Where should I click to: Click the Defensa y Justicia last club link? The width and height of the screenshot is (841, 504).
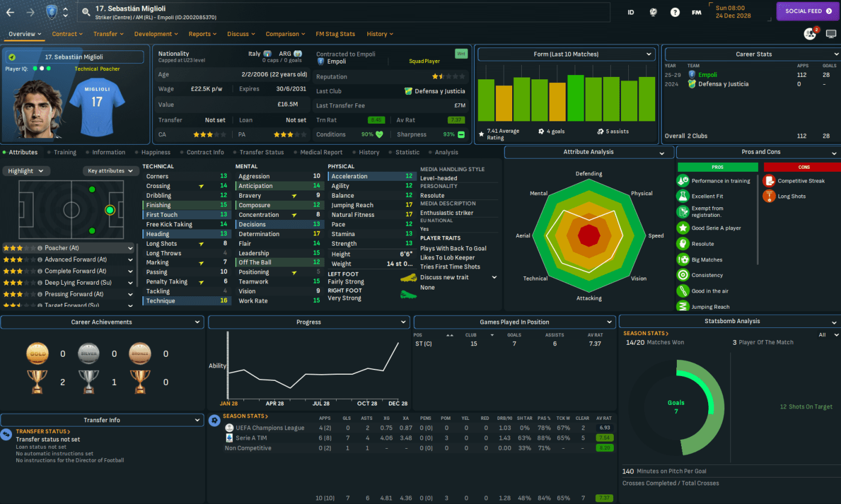[x=435, y=91]
